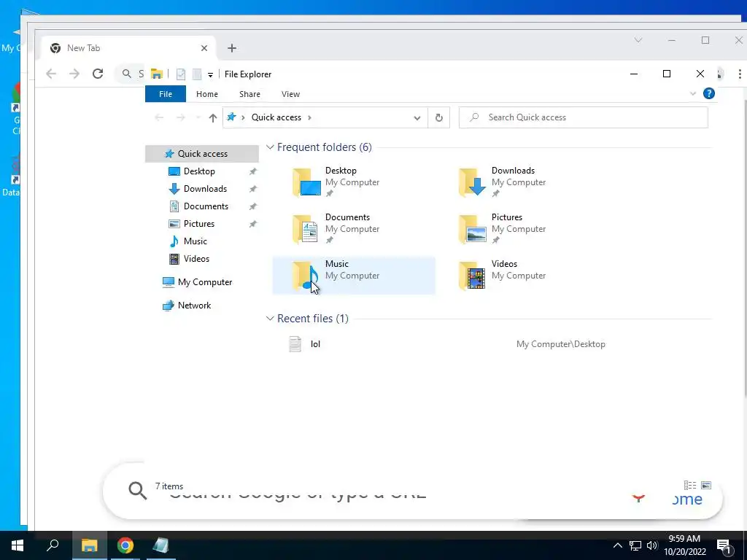Image resolution: width=747 pixels, height=560 pixels.
Task: Open the File ribbon tab
Action: (x=166, y=94)
